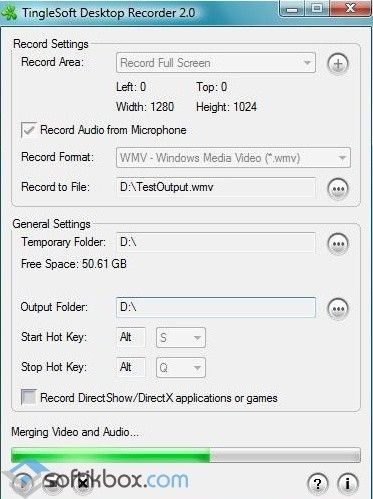Expand the Record Format dropdown

(233, 158)
